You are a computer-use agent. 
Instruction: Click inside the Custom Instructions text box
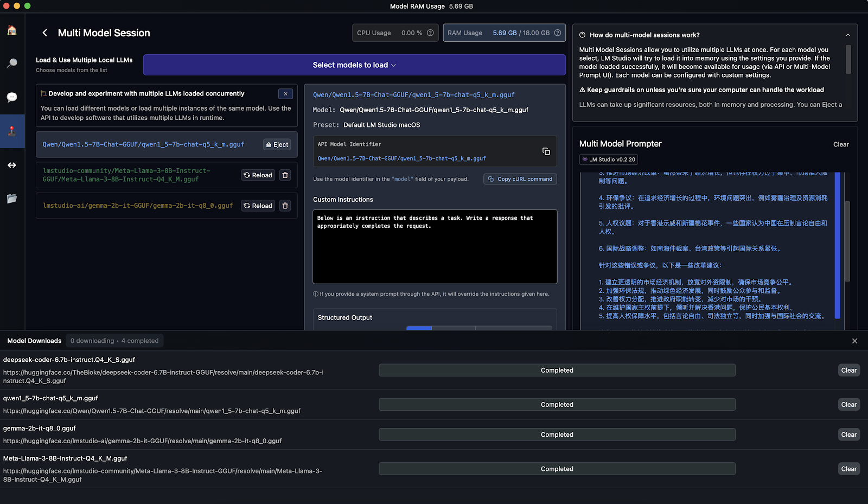click(435, 247)
